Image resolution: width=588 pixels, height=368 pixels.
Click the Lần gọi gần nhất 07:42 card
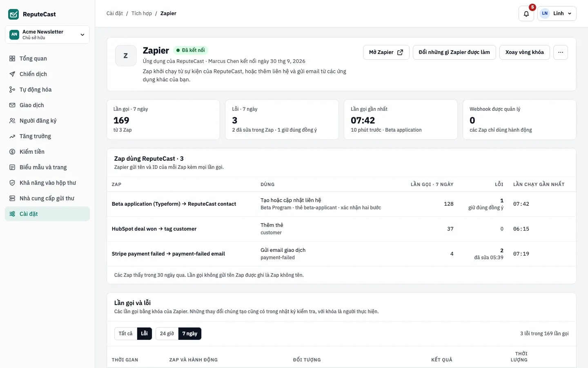[x=401, y=120]
